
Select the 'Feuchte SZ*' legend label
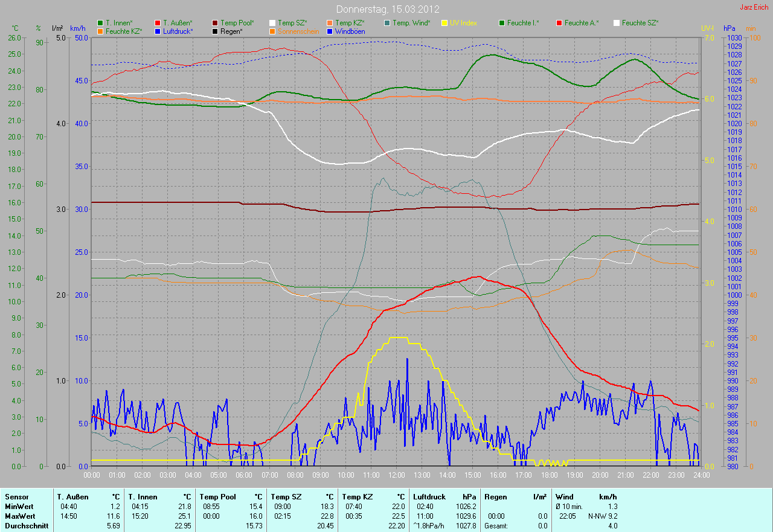pos(640,23)
